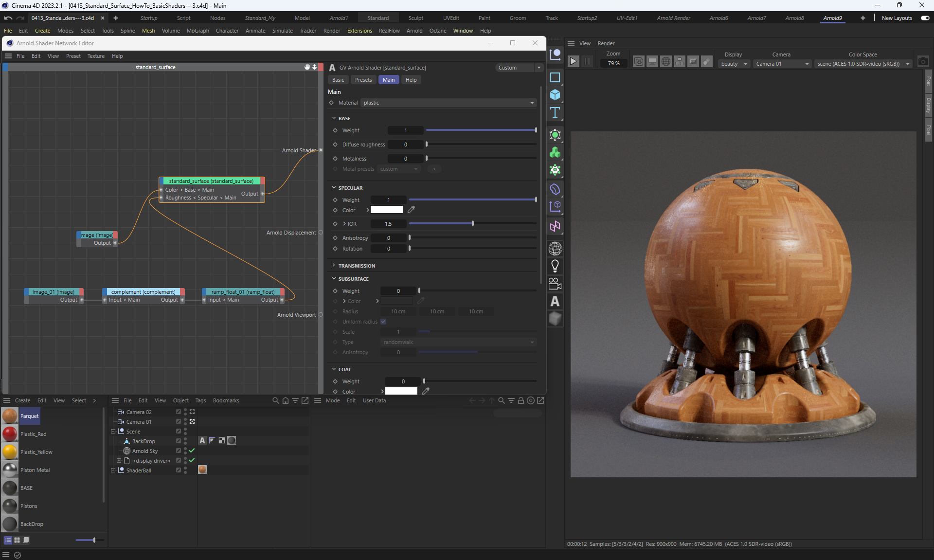The height and width of the screenshot is (560, 934).
Task: Select the Plastic_Red material
Action: coord(33,434)
